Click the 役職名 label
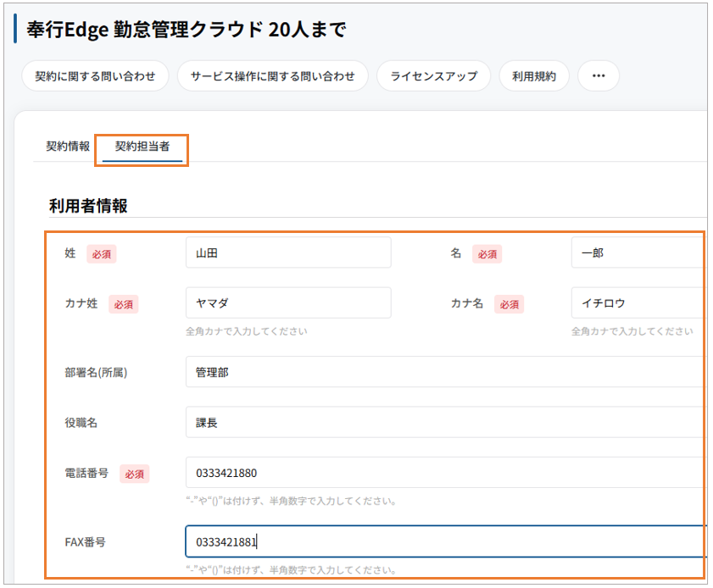This screenshot has height=588, width=713. point(81,423)
